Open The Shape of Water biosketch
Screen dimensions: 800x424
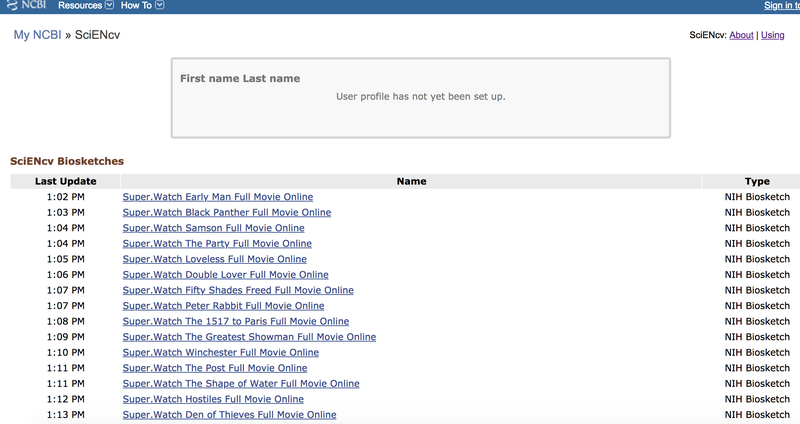pos(241,384)
